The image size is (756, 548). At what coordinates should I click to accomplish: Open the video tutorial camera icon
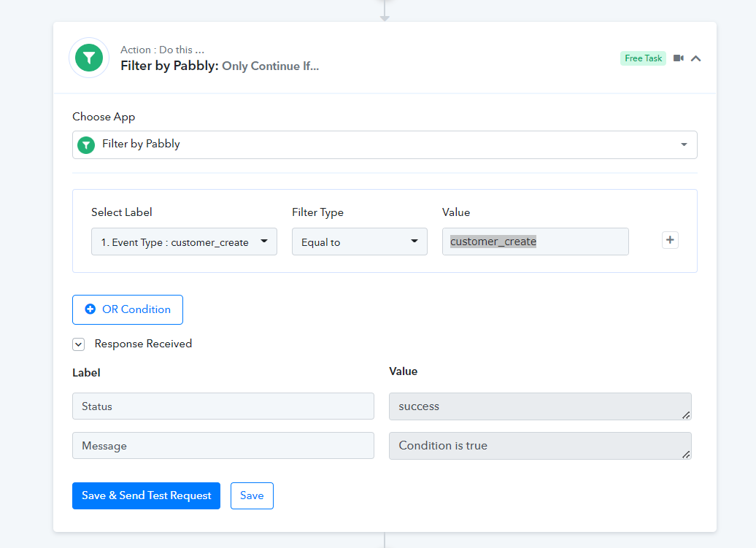[679, 58]
